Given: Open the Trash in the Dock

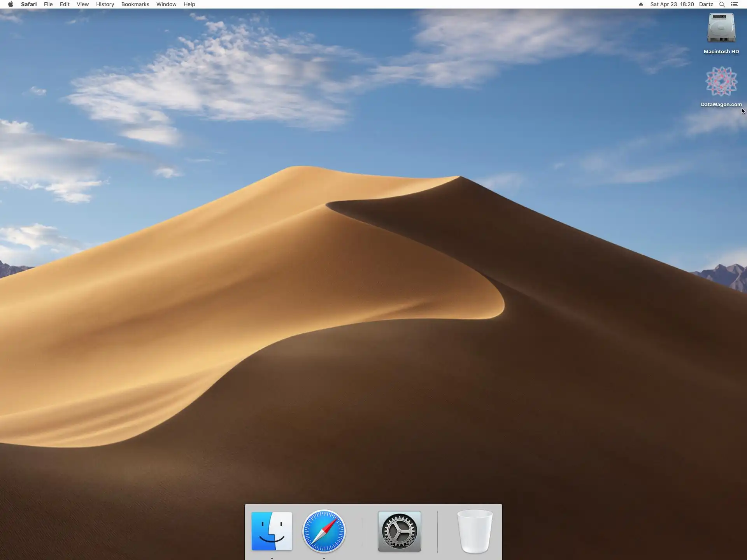Looking at the screenshot, I should [x=475, y=531].
